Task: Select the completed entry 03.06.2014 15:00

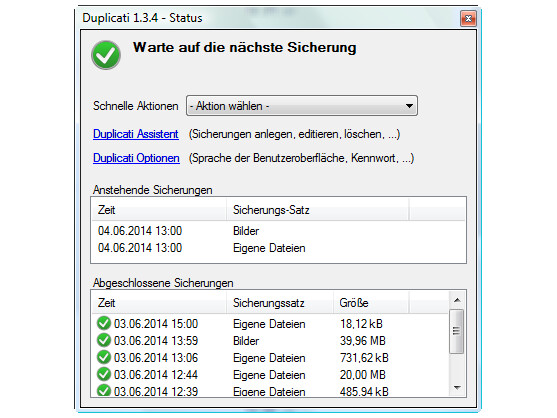Action: 271,324
